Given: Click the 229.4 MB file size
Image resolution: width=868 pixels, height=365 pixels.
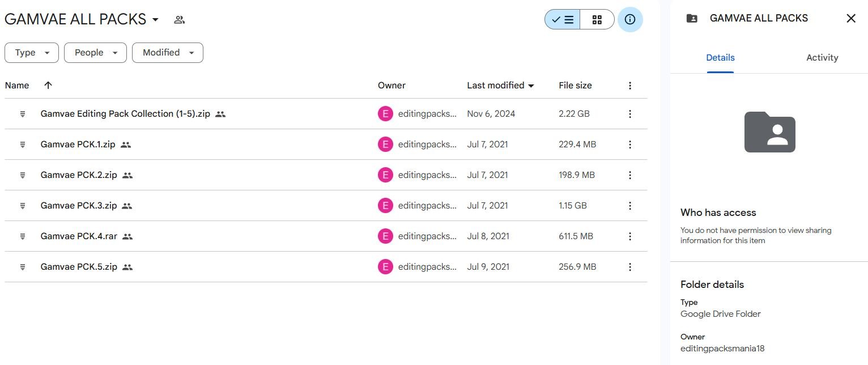Looking at the screenshot, I should [577, 145].
